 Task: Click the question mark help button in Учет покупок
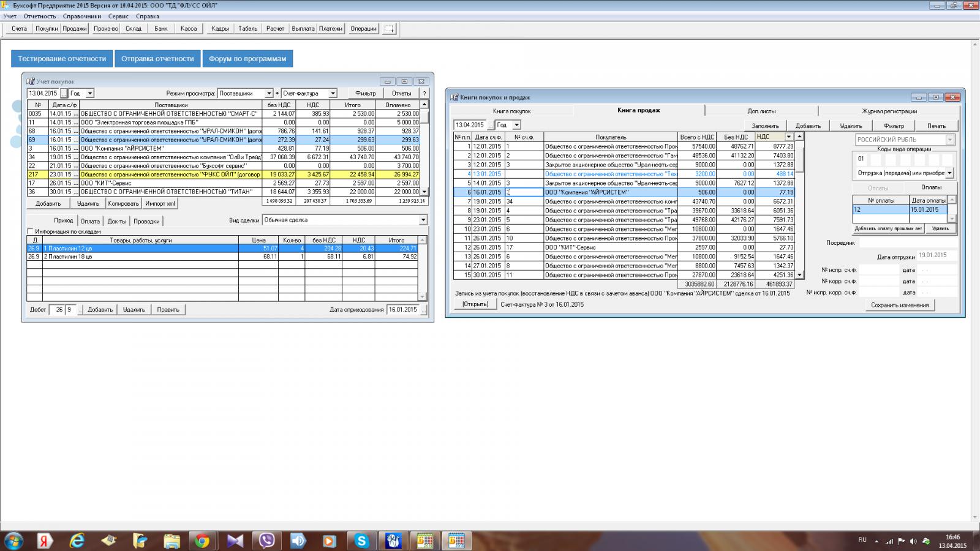pos(424,94)
